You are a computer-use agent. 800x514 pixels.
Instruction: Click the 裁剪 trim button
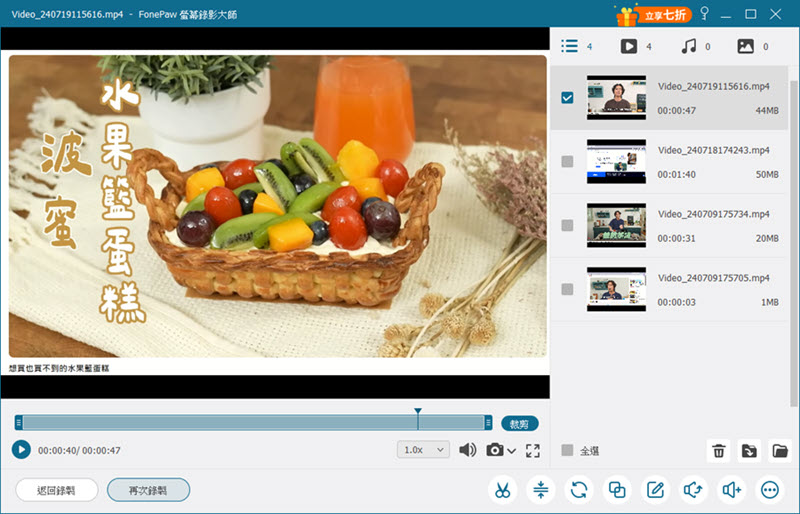519,424
